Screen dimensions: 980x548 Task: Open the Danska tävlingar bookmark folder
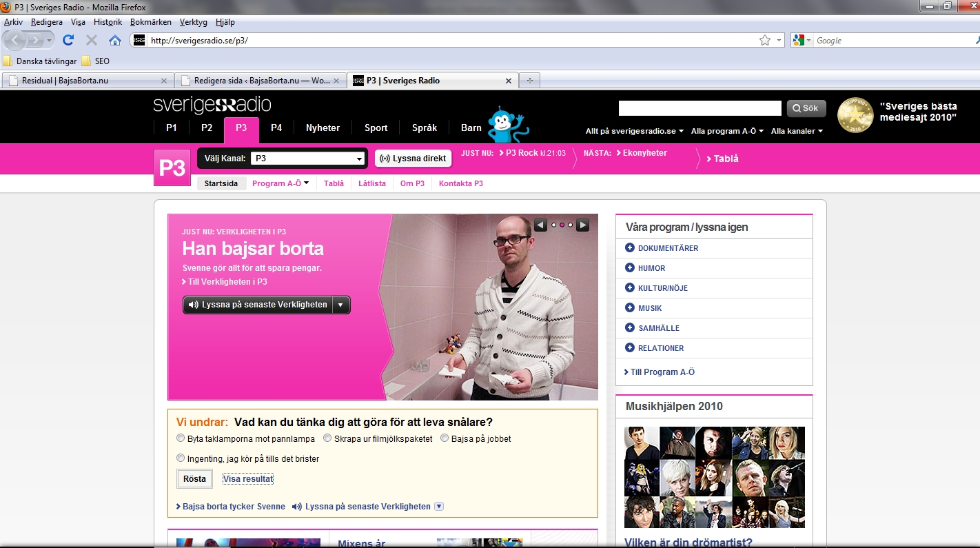[x=40, y=61]
